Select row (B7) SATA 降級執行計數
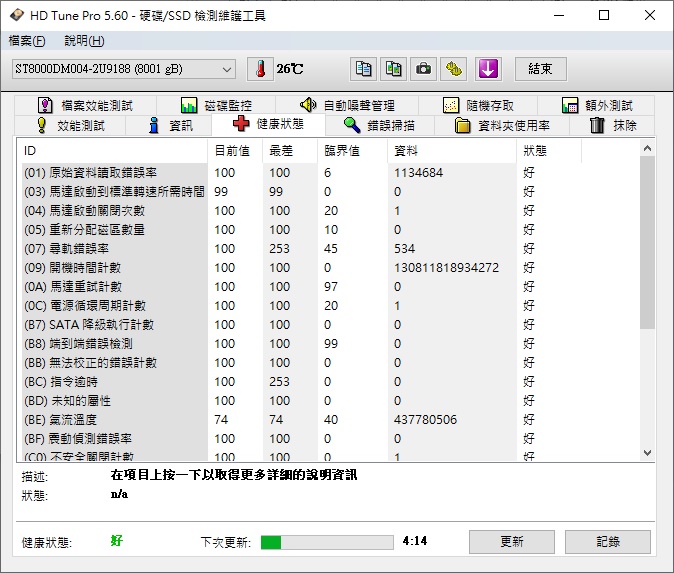674x573 pixels. pyautogui.click(x=329, y=325)
